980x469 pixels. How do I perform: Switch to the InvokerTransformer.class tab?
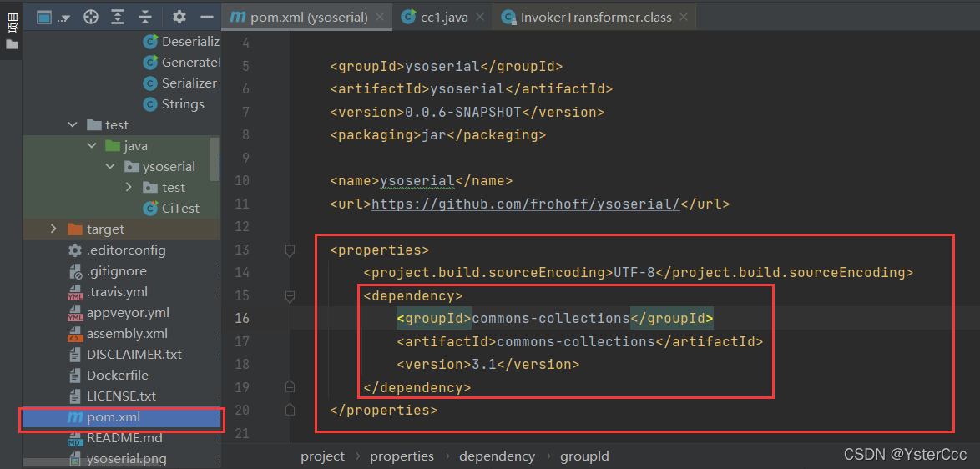click(x=594, y=18)
